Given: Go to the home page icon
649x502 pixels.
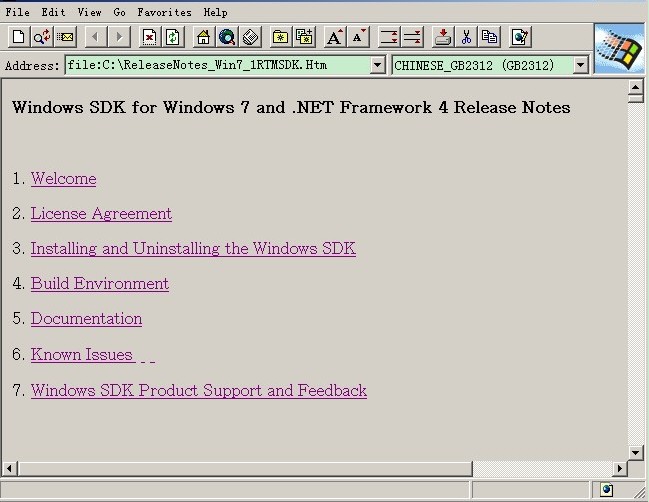Looking at the screenshot, I should 203,37.
